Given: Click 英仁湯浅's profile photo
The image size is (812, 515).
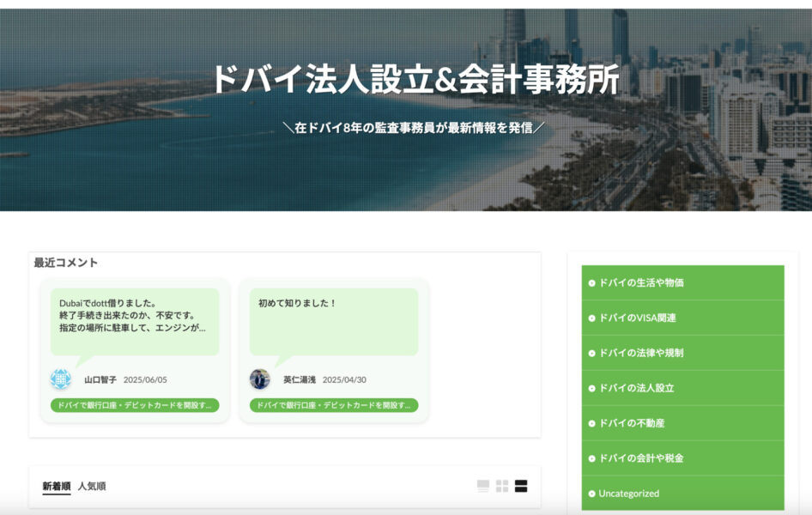Looking at the screenshot, I should 259,379.
